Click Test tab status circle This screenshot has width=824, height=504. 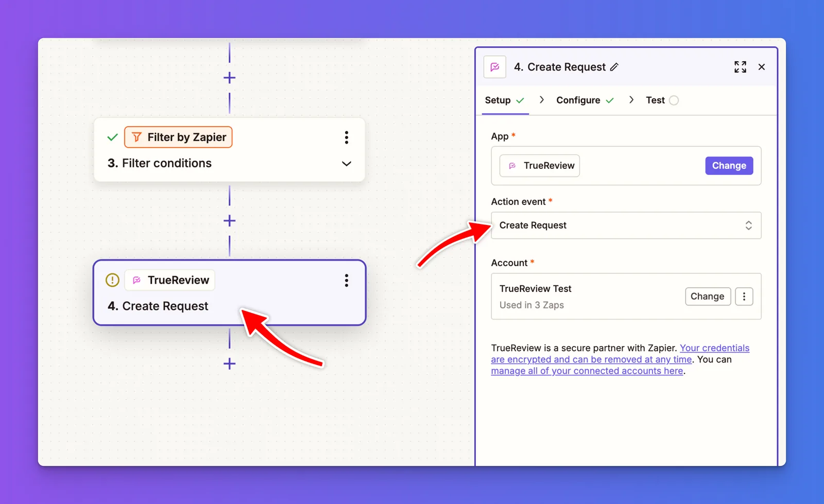tap(674, 100)
